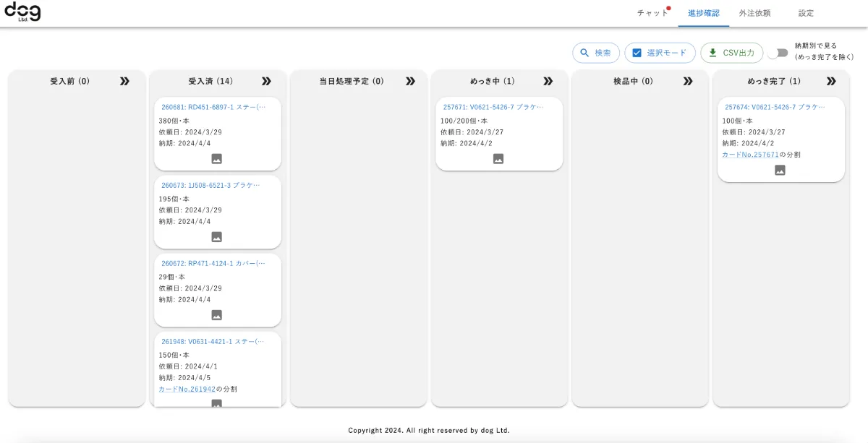
Task: Expand the 受入済 column arrows
Action: click(x=266, y=82)
